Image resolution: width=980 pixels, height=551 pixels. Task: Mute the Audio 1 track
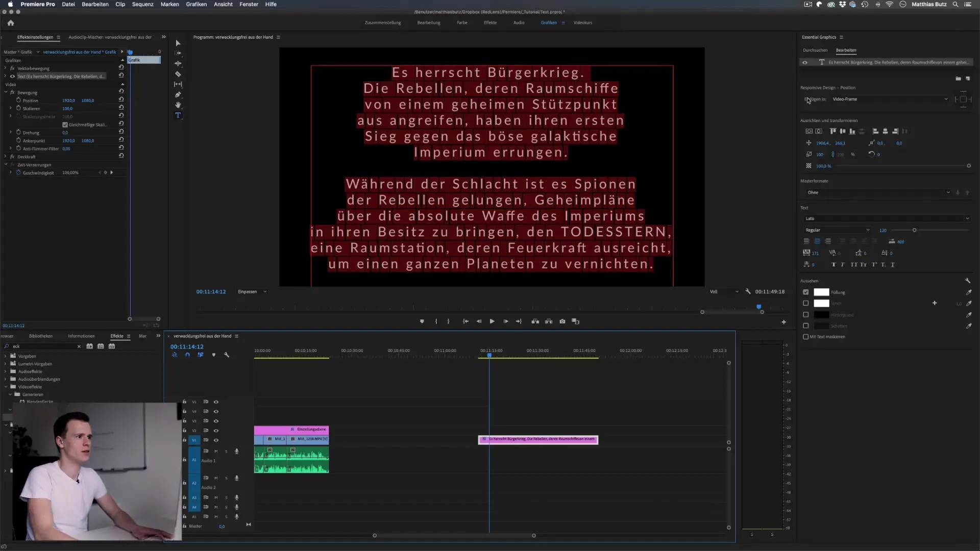(216, 451)
